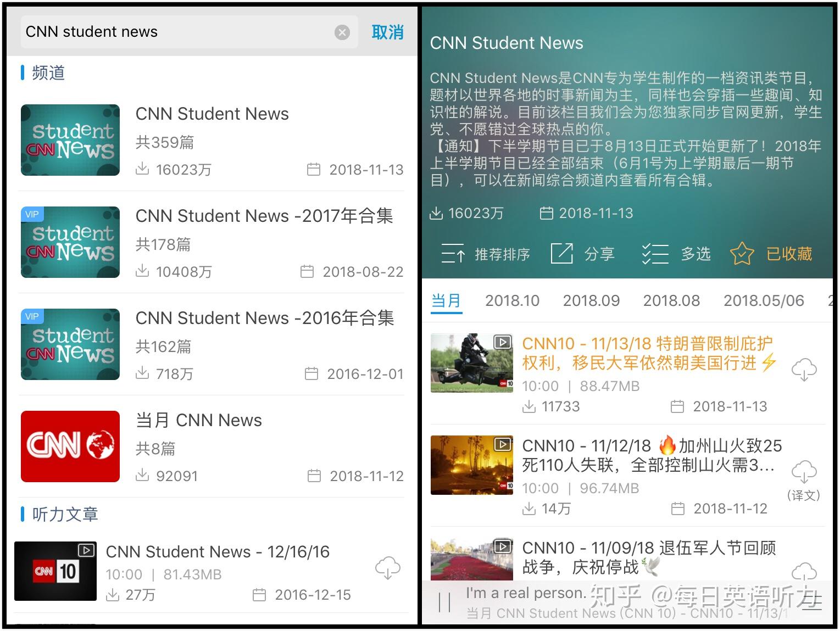The height and width of the screenshot is (631, 840).
Task: Tap the 多选 multi-select icon
Action: tap(655, 254)
